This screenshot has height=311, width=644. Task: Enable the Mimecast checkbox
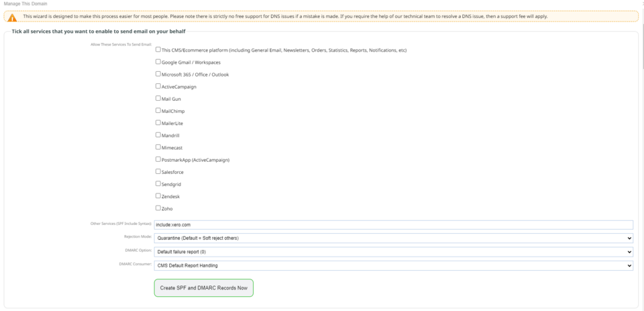(158, 147)
